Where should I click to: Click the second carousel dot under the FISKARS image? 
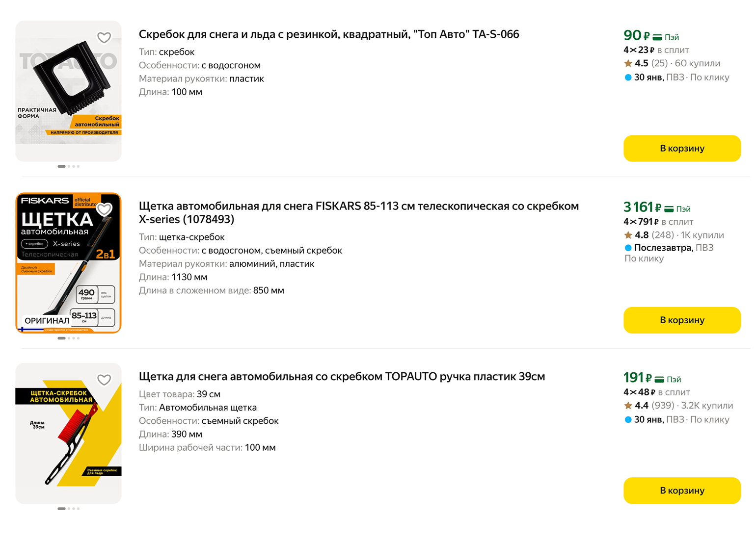click(69, 338)
